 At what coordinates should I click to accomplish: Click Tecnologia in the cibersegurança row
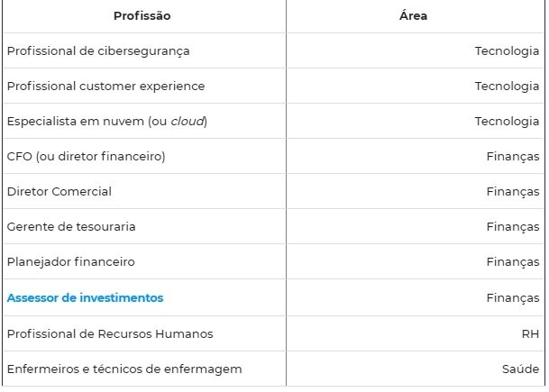coord(507,51)
